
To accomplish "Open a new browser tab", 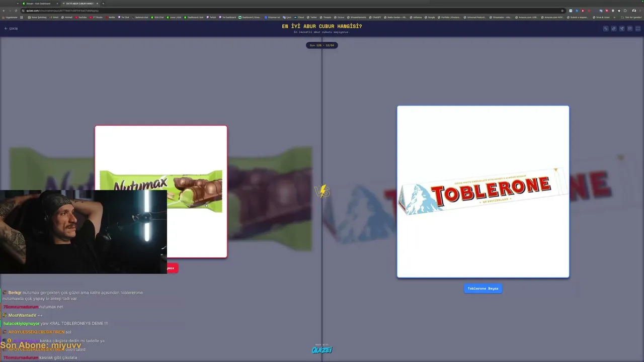I will tap(103, 4).
